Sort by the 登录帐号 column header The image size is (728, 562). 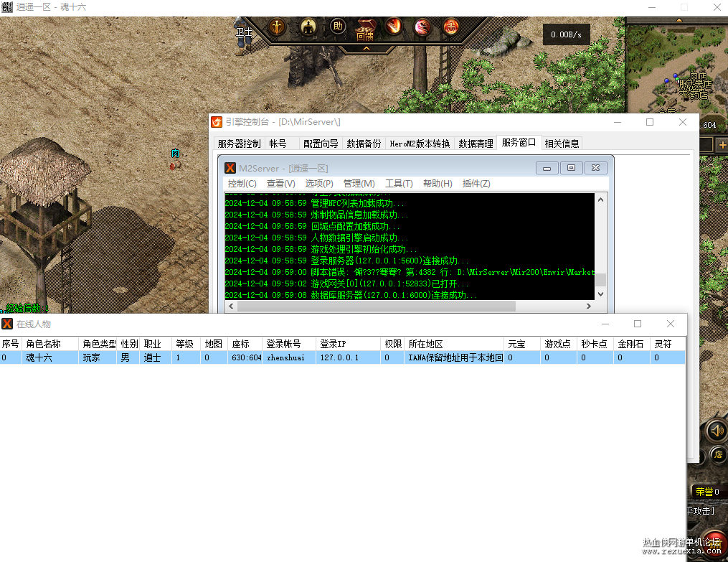coord(289,344)
